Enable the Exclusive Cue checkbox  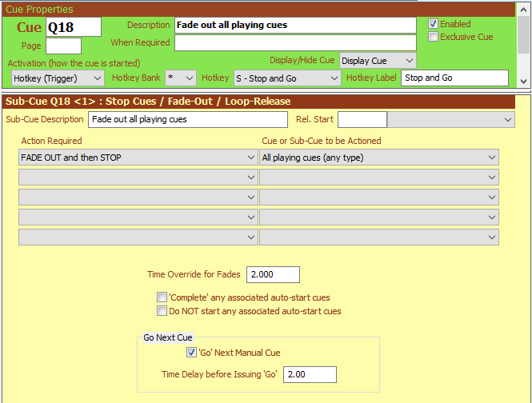[x=434, y=37]
